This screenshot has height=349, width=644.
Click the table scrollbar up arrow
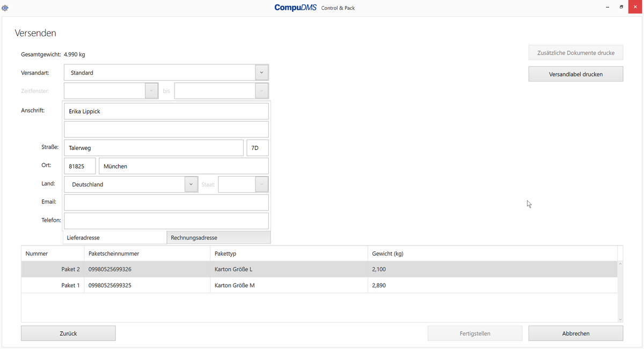tap(620, 264)
